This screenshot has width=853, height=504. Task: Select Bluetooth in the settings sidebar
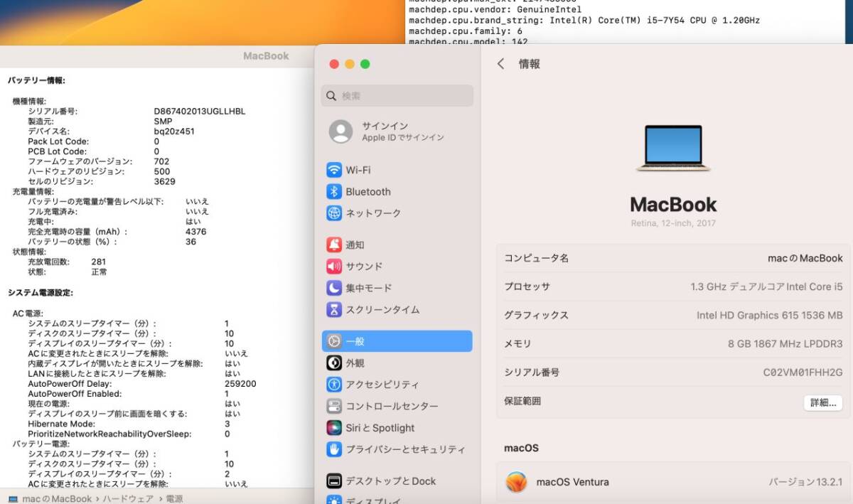pos(370,191)
